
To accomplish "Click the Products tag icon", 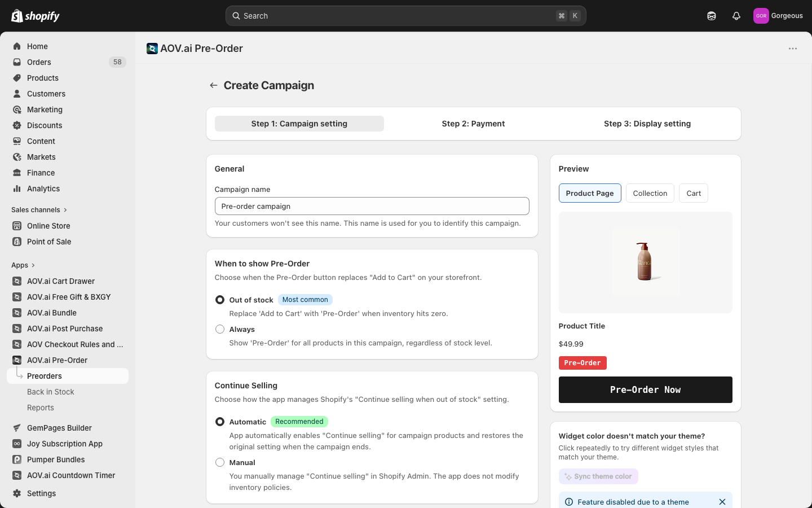I will tap(17, 78).
